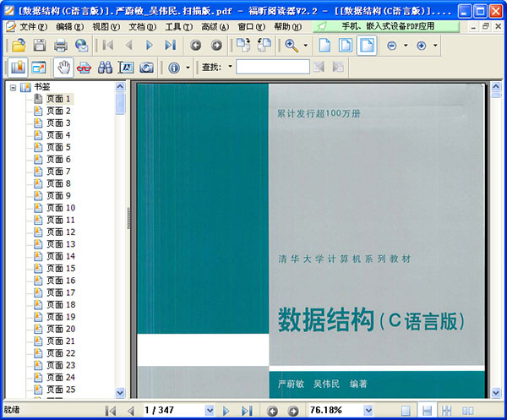The image size is (507, 420).
Task: Open the 帮助(H) menu
Action: [288, 26]
